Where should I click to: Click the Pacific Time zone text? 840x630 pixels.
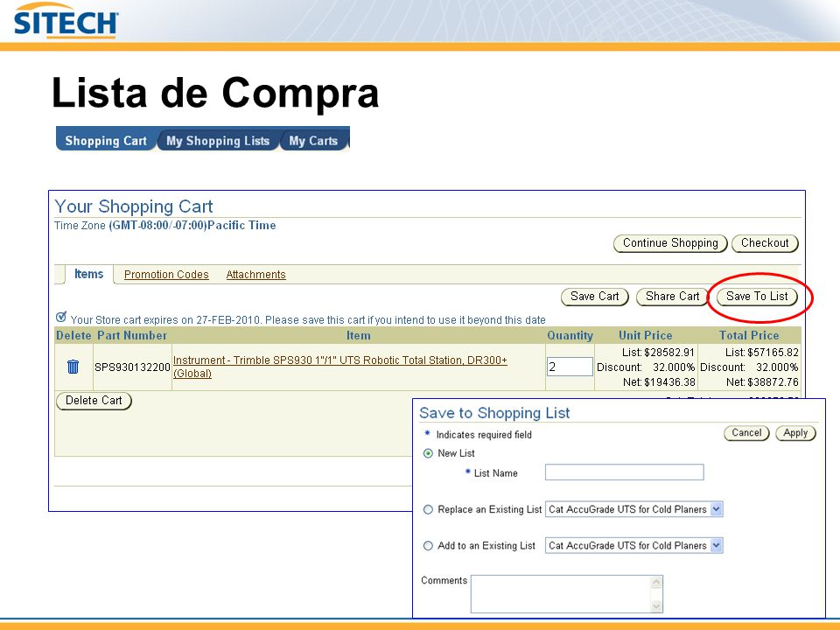[x=192, y=225]
